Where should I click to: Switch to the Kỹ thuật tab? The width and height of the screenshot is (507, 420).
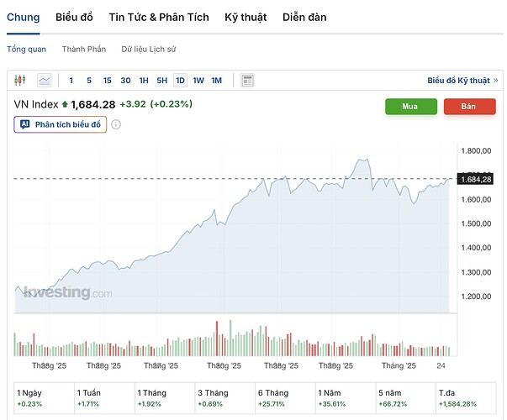(246, 17)
